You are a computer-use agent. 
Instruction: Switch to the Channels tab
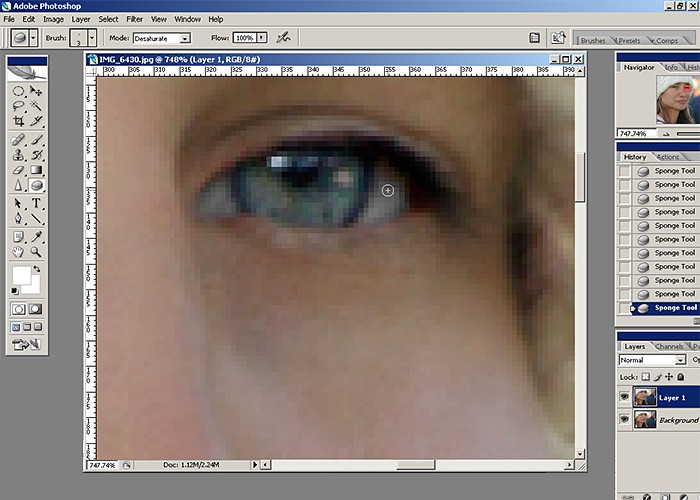(x=669, y=346)
